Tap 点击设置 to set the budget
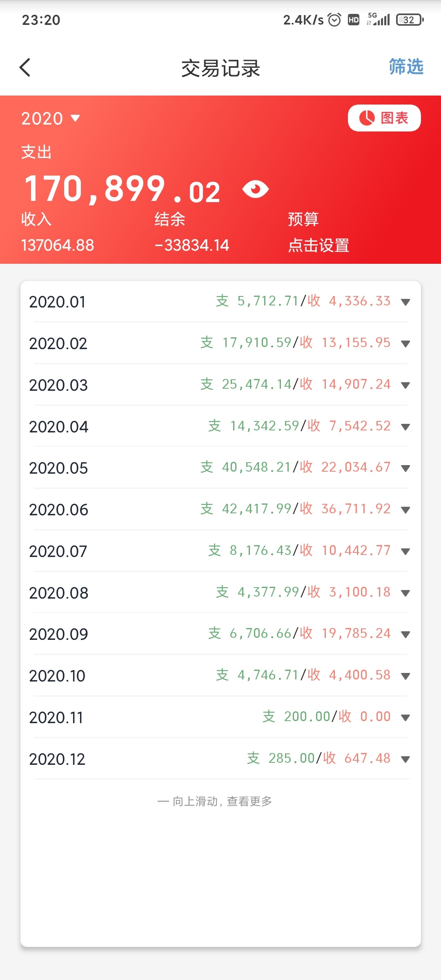Viewport: 441px width, 980px height. click(318, 245)
